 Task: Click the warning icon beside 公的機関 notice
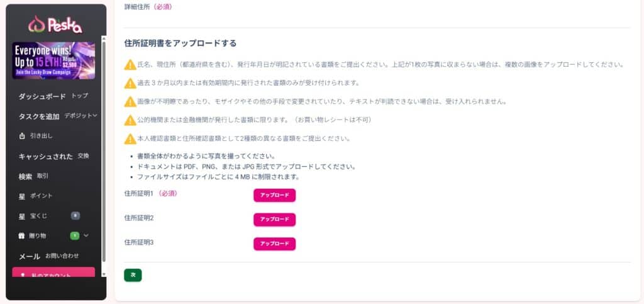click(130, 120)
